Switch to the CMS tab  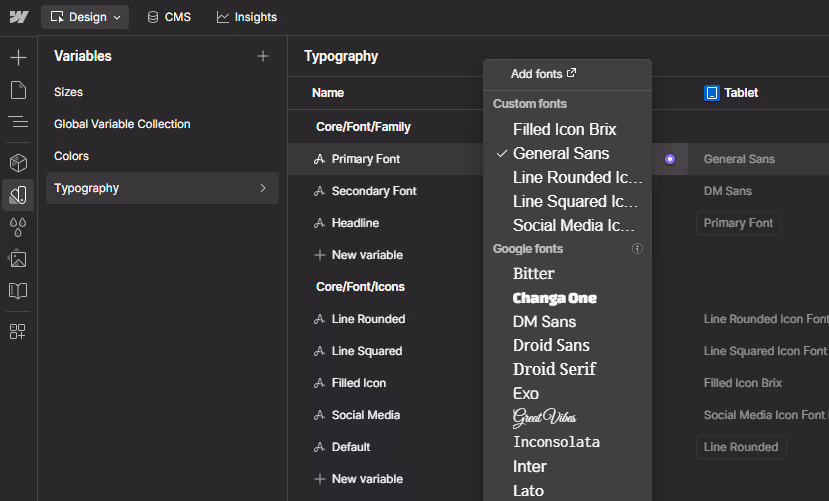pyautogui.click(x=169, y=17)
